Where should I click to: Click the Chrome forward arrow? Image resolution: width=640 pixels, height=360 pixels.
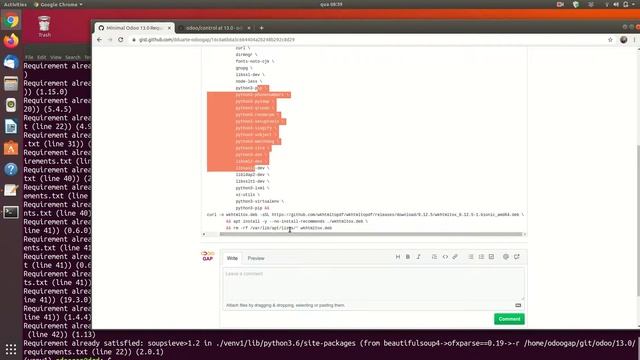(110, 40)
